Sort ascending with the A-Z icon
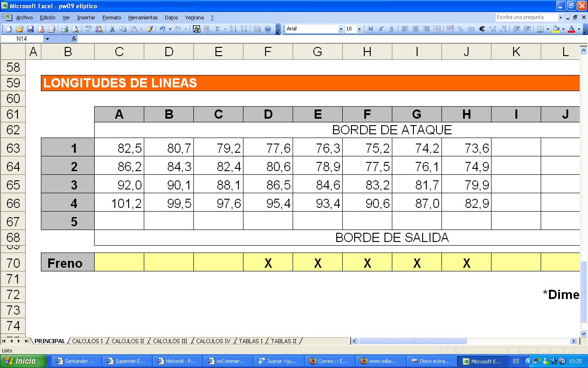Viewport: 588px width, 368px height. pos(232,29)
